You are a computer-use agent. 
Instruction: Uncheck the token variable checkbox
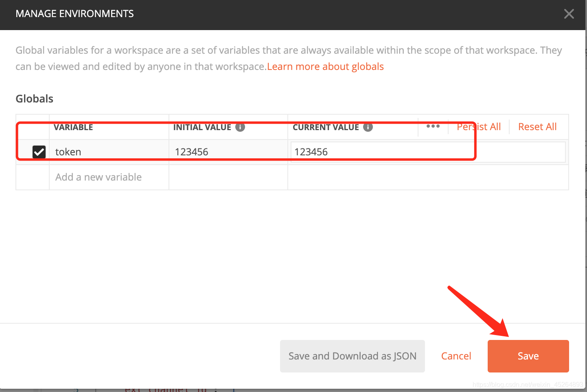(x=39, y=152)
